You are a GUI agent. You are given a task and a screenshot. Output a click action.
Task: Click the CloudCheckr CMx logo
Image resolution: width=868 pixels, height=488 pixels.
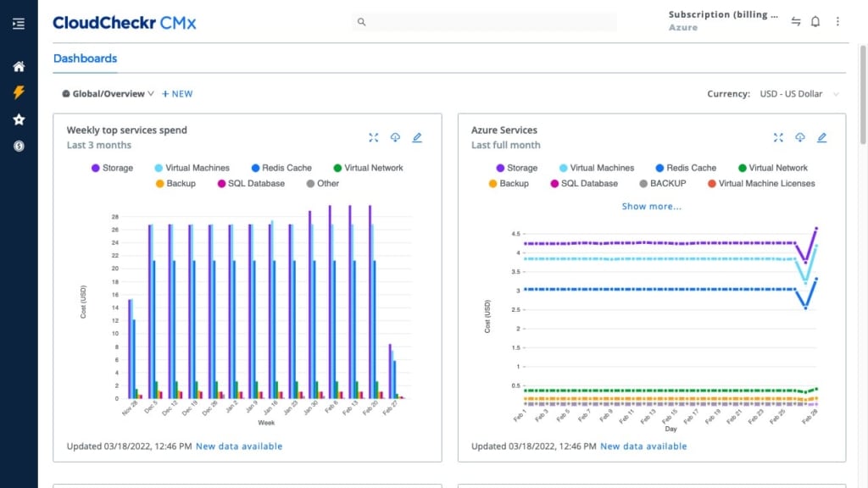(x=125, y=23)
